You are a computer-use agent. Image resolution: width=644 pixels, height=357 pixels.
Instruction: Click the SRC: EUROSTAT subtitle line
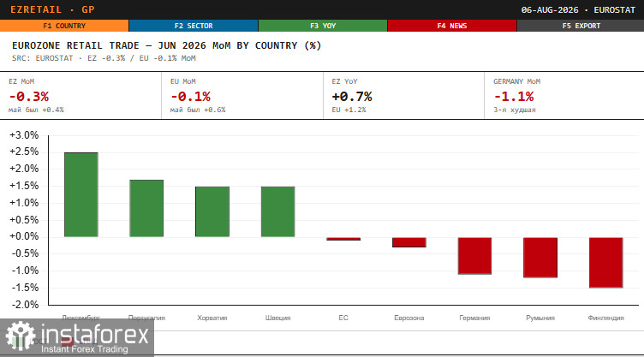(104, 58)
